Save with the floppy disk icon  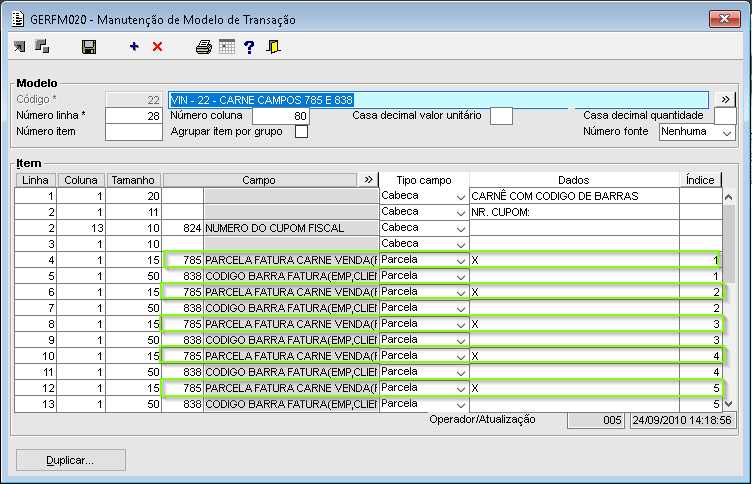pos(89,47)
